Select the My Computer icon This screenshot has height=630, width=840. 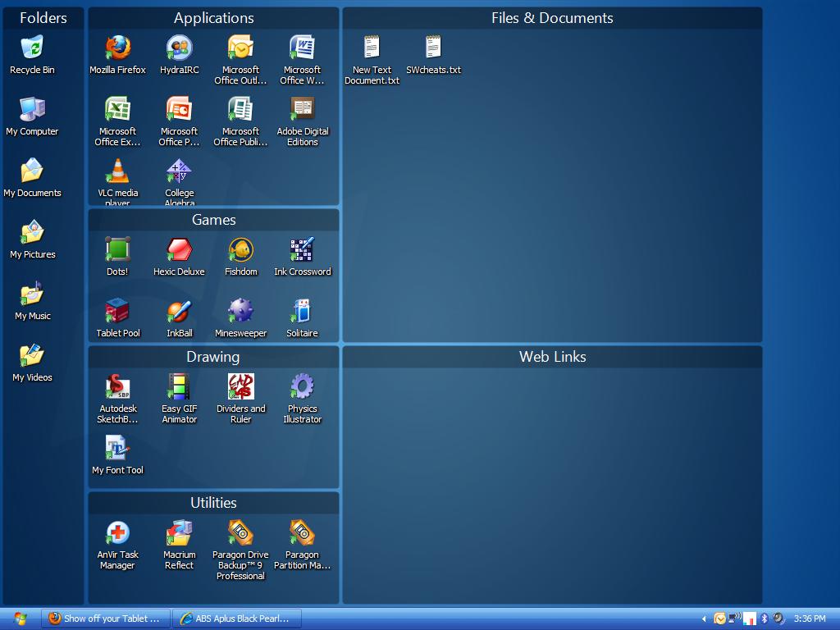tap(32, 109)
